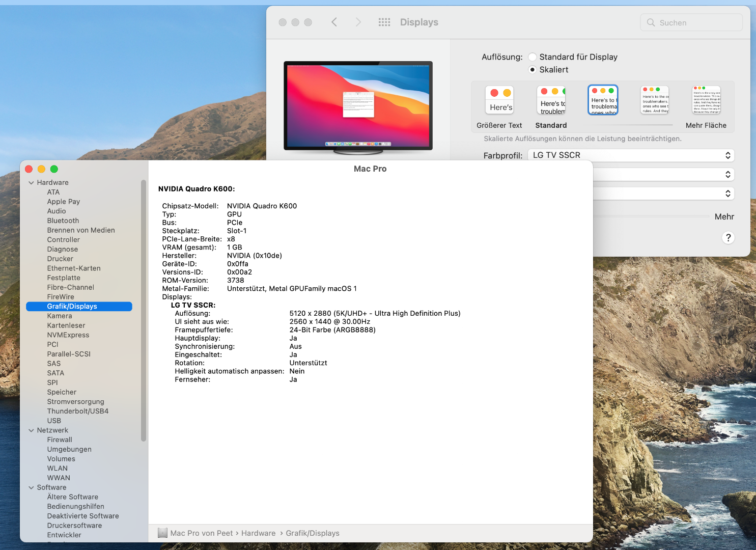Select Brennen von Medien in the sidebar

click(x=81, y=230)
